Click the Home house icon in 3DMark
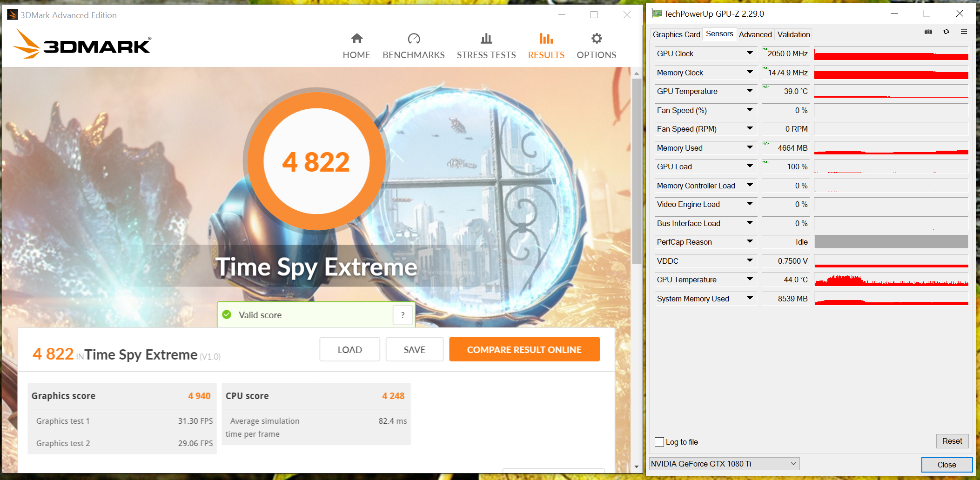Screen dimensions: 980x480 coord(357,38)
